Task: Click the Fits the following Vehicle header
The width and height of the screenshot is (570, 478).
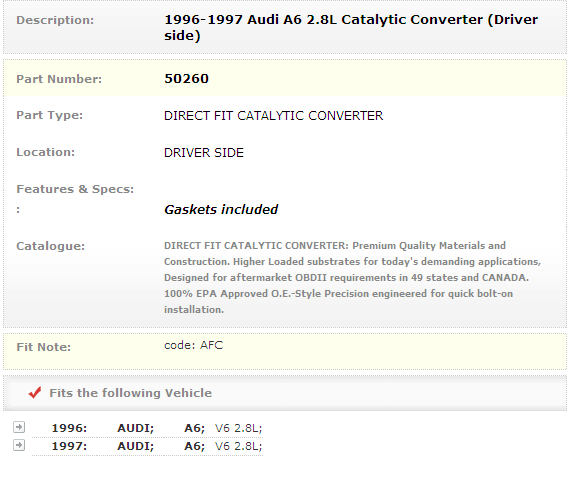Action: click(131, 393)
